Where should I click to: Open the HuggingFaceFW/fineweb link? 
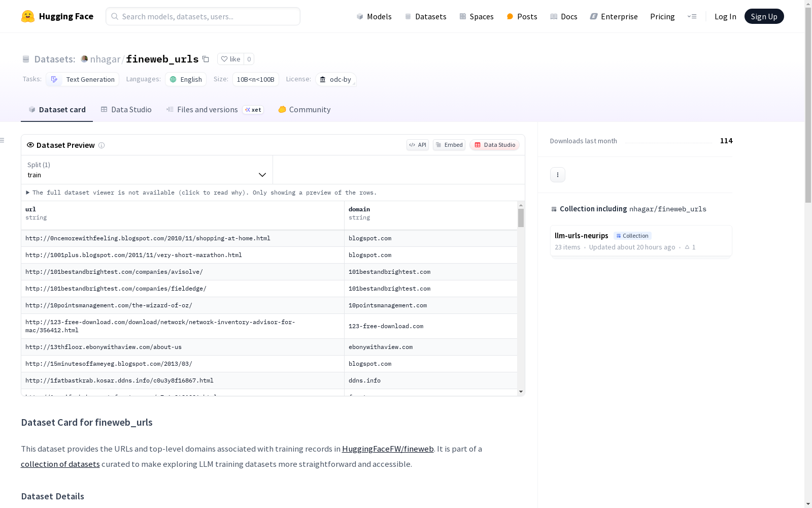[388, 449]
